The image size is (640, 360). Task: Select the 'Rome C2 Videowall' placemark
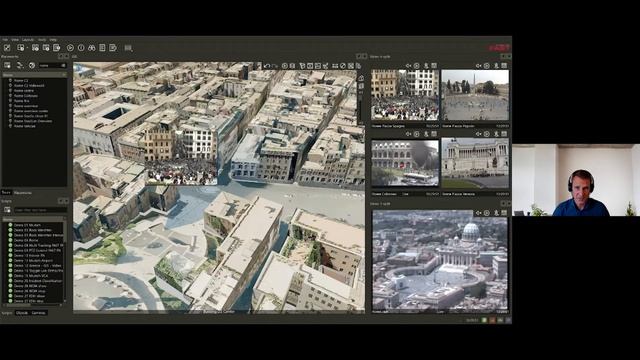(29, 86)
